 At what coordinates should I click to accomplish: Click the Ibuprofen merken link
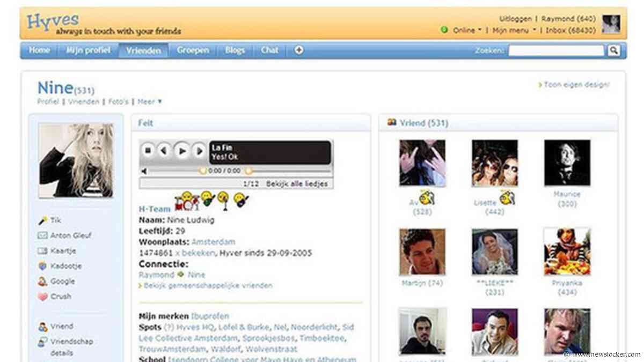(x=210, y=316)
